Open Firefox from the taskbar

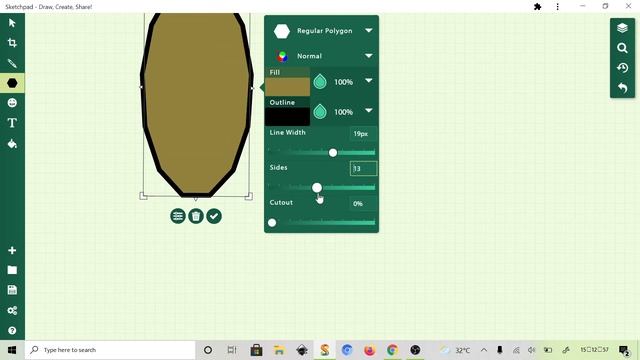click(369, 350)
